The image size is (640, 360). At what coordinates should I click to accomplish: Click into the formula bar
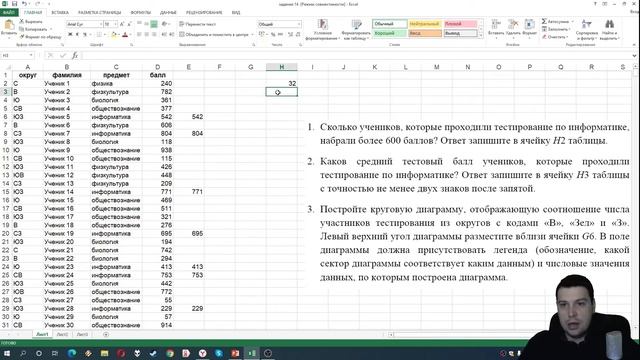click(355, 55)
